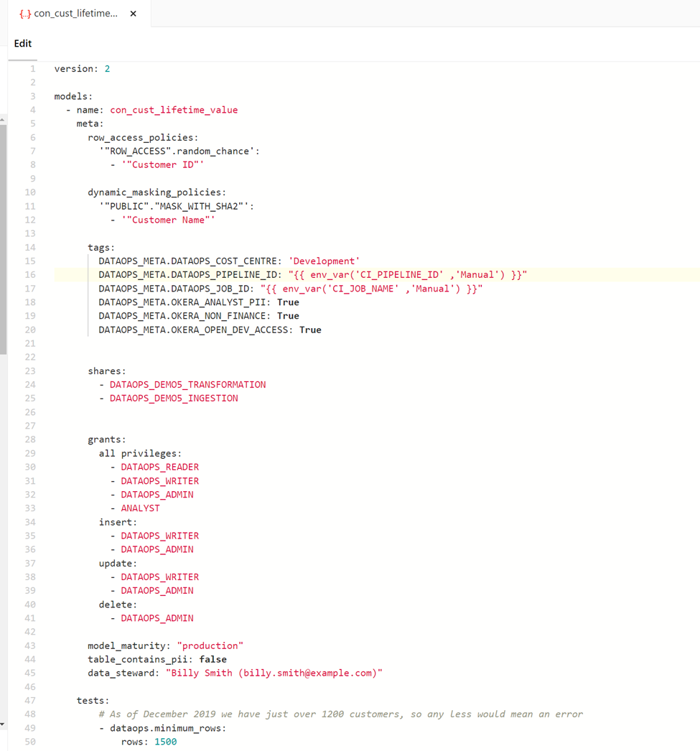Screen dimensions: 700x751
Task: Click line number 16 in gutter
Action: 30,275
